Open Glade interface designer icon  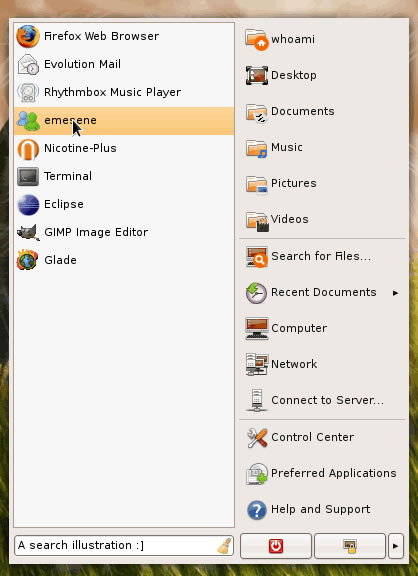coord(28,260)
